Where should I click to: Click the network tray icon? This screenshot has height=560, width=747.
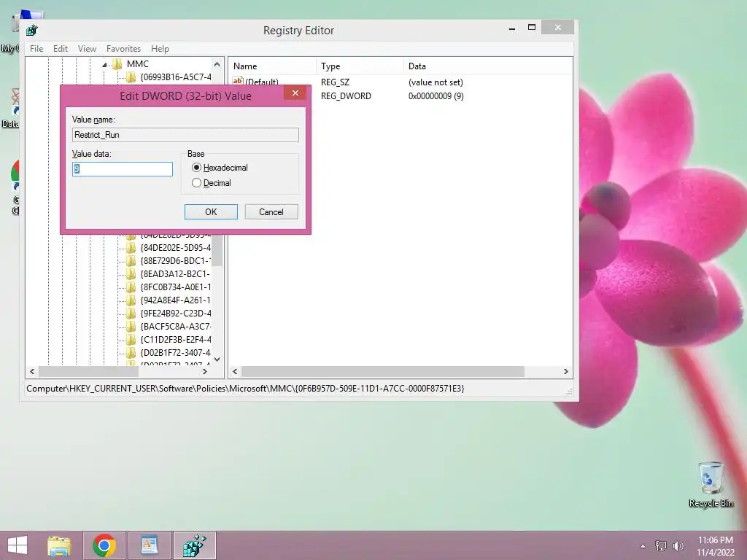661,546
